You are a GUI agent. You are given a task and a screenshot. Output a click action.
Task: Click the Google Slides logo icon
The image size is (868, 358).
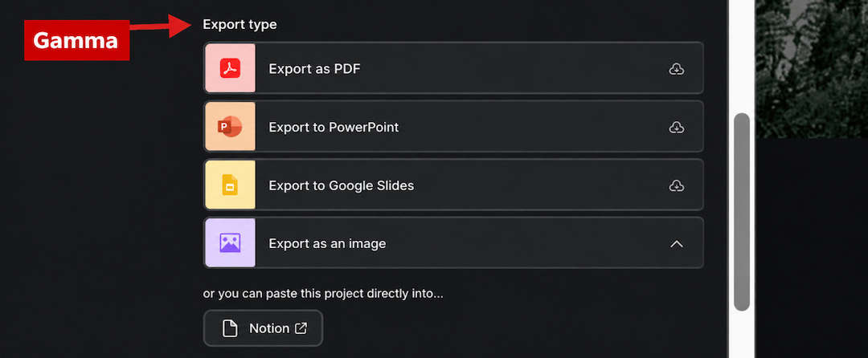pos(230,185)
